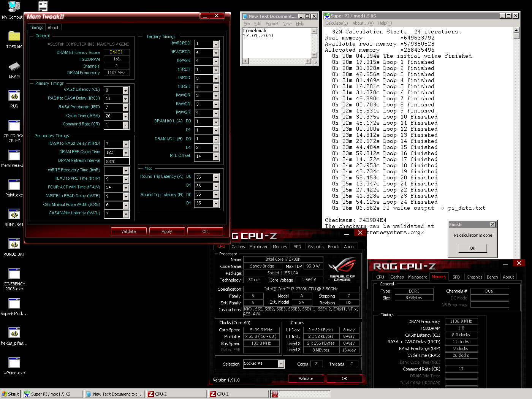Viewport: 532px width, 399px height.
Task: Click Core Speed value 5499.9 MHz
Action: click(x=261, y=330)
